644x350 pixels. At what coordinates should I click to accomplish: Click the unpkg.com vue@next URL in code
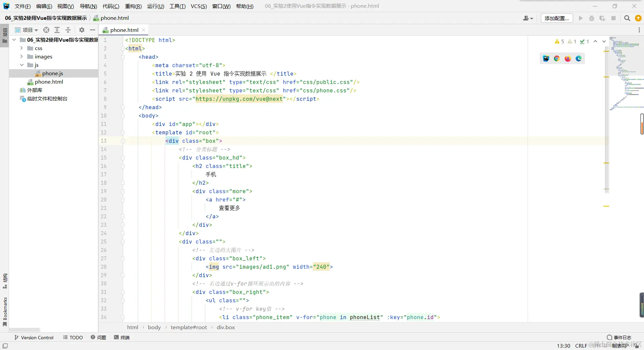239,99
